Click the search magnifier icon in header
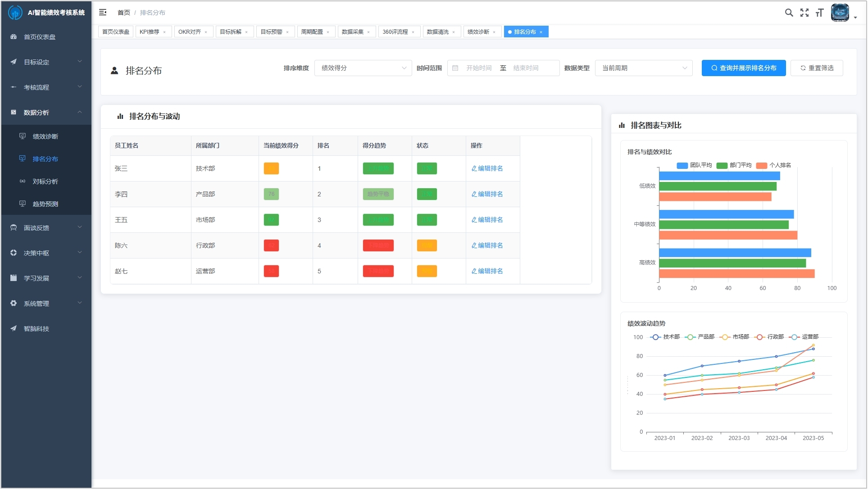The height and width of the screenshot is (490, 868). (789, 13)
